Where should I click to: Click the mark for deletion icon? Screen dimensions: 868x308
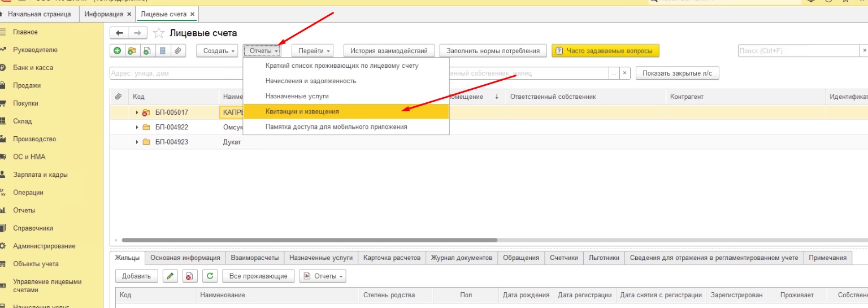tap(190, 276)
